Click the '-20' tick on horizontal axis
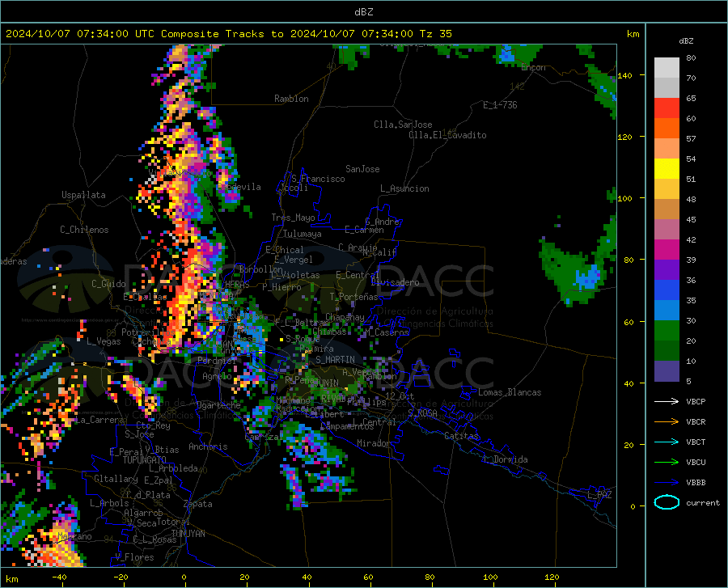 pos(121,577)
